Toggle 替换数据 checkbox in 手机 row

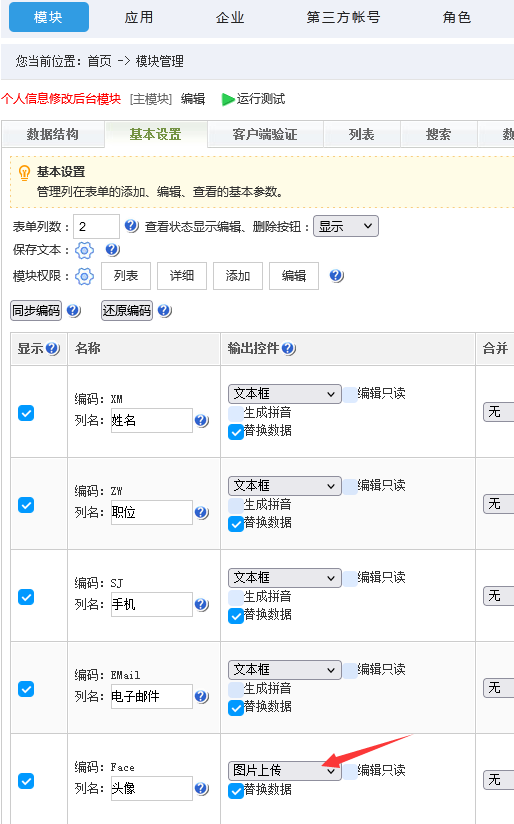(235, 615)
